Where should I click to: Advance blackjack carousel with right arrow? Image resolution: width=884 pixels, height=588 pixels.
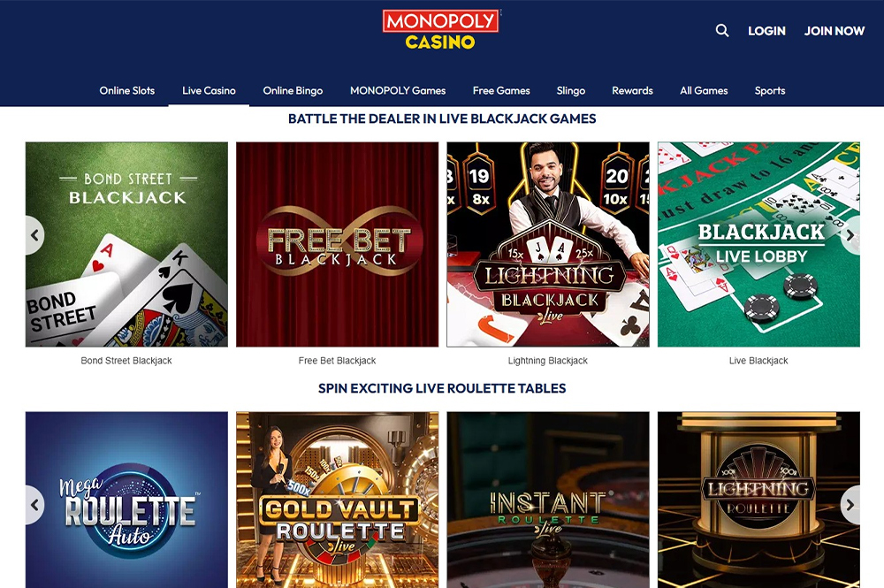click(850, 236)
